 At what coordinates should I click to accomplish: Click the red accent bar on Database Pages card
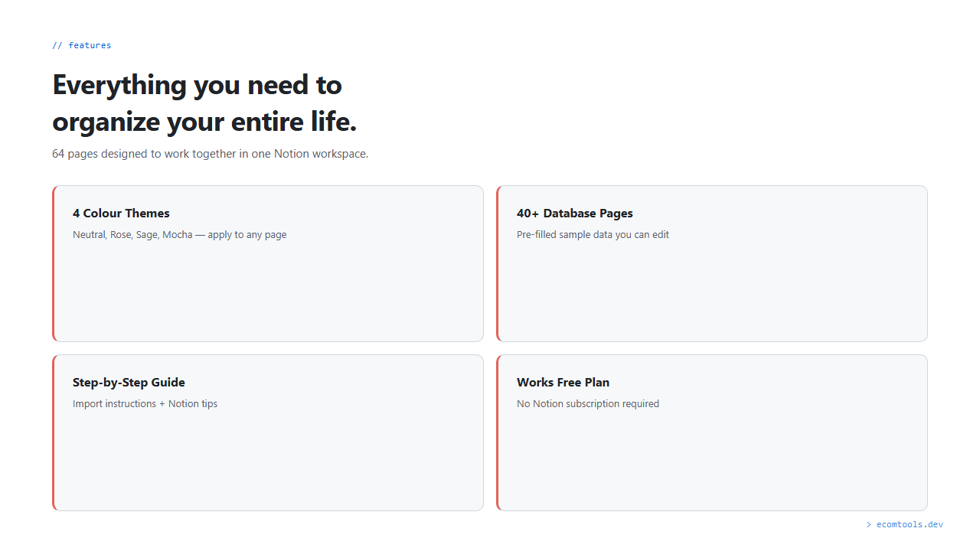click(498, 263)
